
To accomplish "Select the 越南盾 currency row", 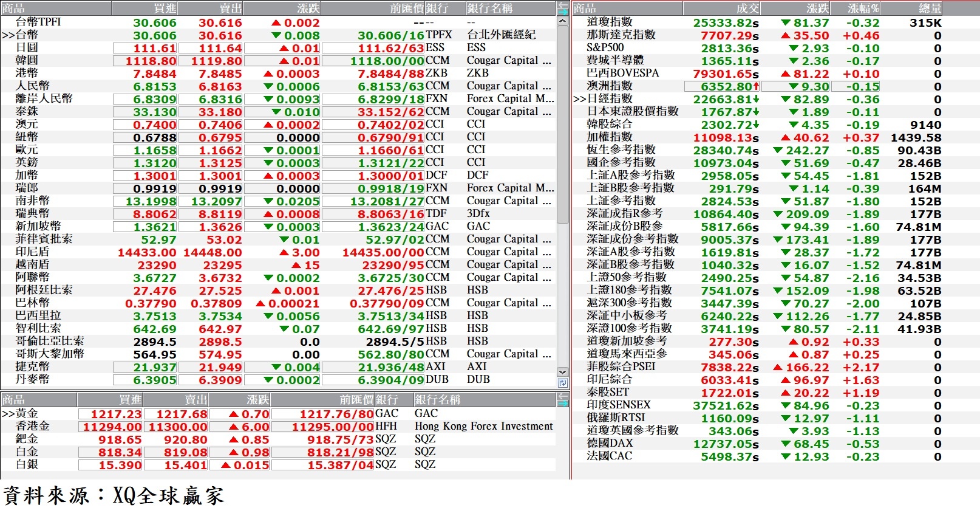I will pyautogui.click(x=278, y=264).
